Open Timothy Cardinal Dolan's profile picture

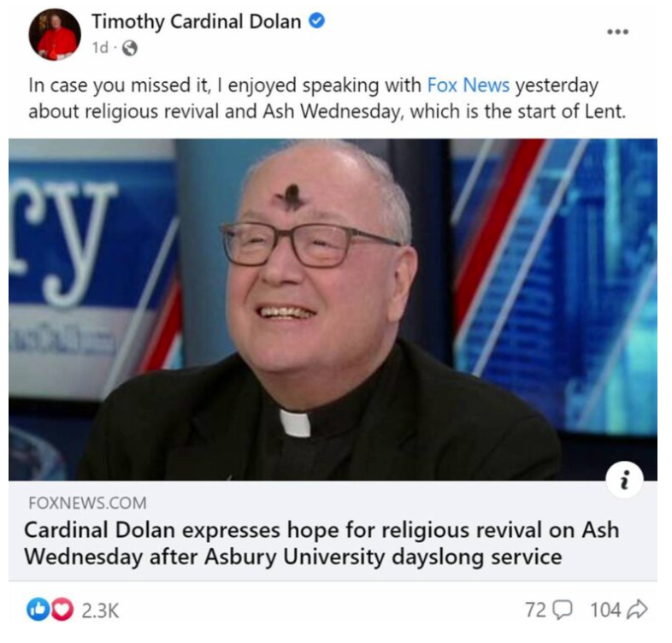point(55,34)
